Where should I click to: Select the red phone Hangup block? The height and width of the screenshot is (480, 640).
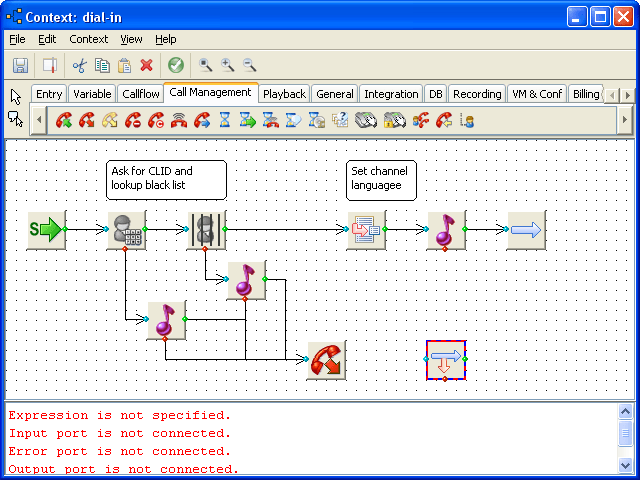326,360
